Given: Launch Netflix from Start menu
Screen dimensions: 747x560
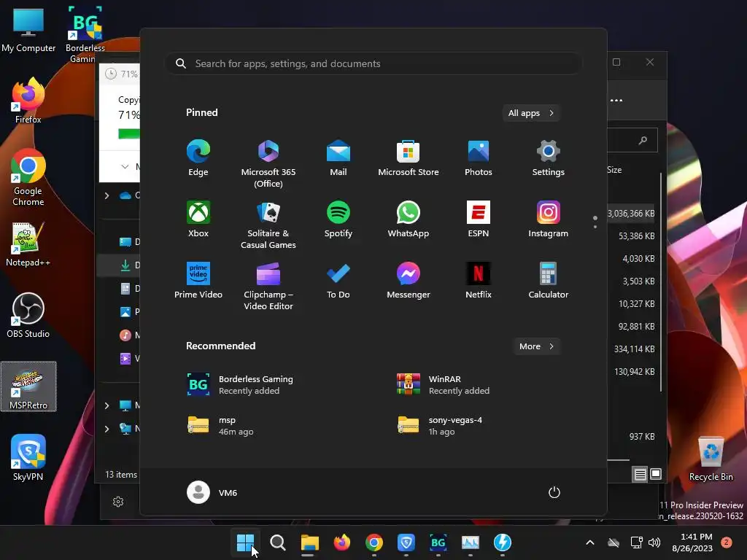Looking at the screenshot, I should [x=479, y=281].
